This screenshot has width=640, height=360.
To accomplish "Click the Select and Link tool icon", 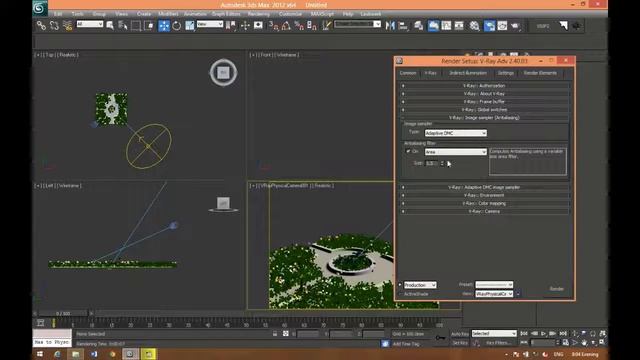I will pyautogui.click(x=41, y=26).
